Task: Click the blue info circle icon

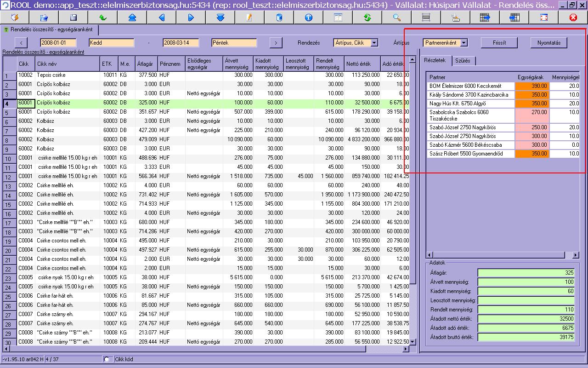Action: [x=308, y=17]
